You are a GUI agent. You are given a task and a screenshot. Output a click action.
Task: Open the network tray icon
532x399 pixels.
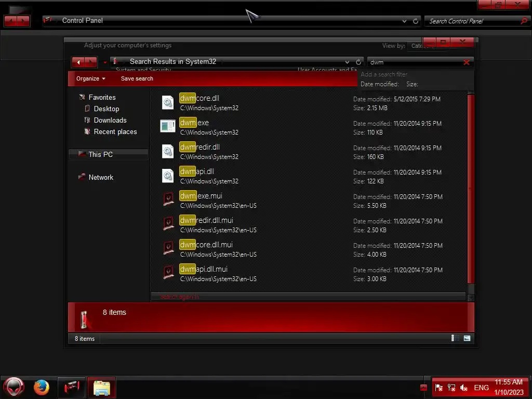pyautogui.click(x=451, y=388)
